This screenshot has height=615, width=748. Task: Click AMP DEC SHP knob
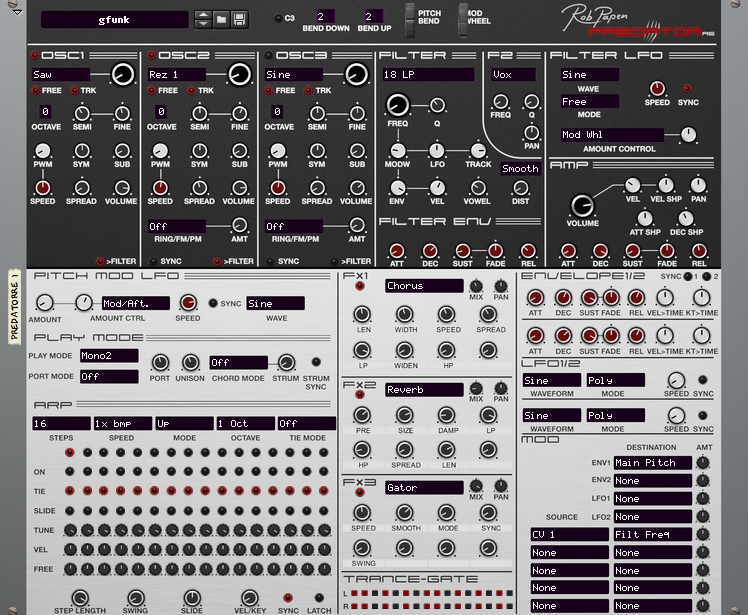[x=686, y=219]
